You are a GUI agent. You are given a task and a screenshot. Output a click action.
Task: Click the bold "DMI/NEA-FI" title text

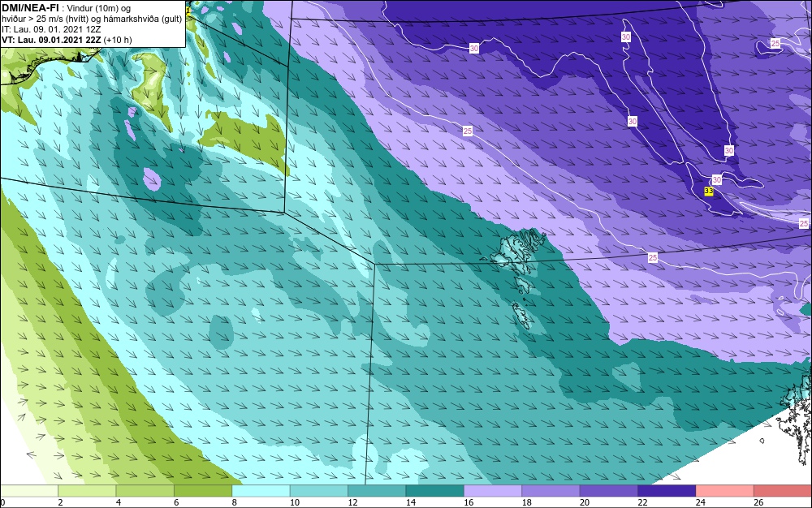click(30, 8)
